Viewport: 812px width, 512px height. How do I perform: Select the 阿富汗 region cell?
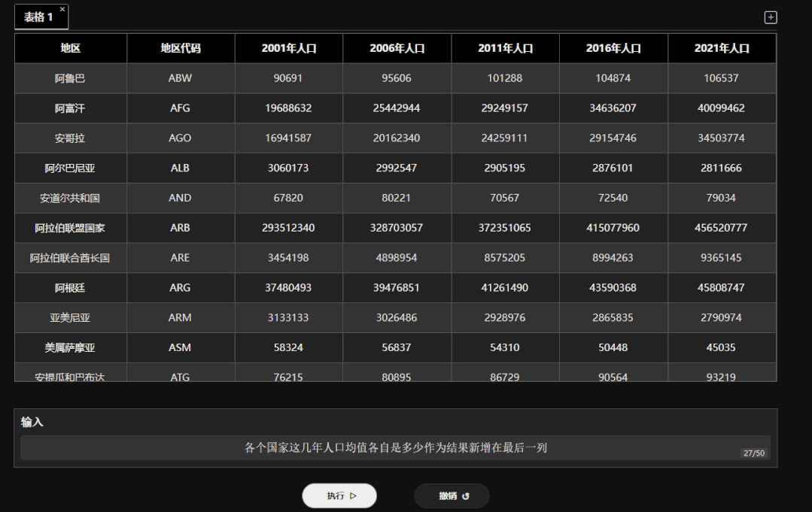coord(71,108)
